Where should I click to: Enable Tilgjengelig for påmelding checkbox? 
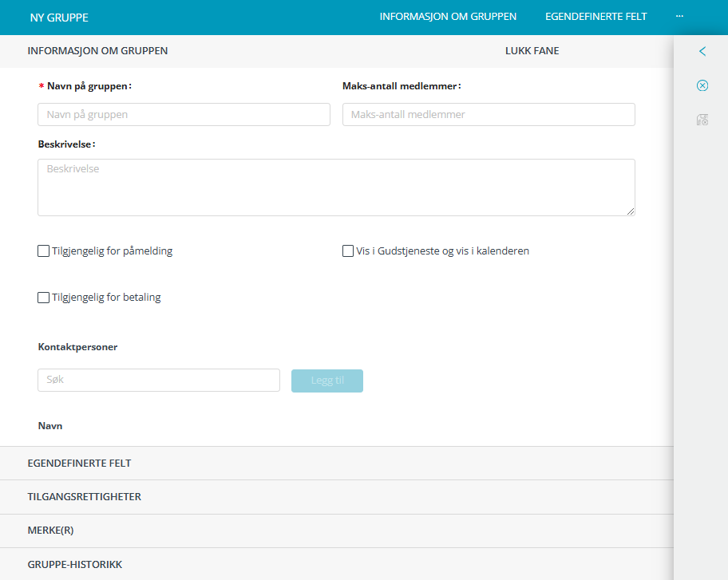click(x=44, y=251)
